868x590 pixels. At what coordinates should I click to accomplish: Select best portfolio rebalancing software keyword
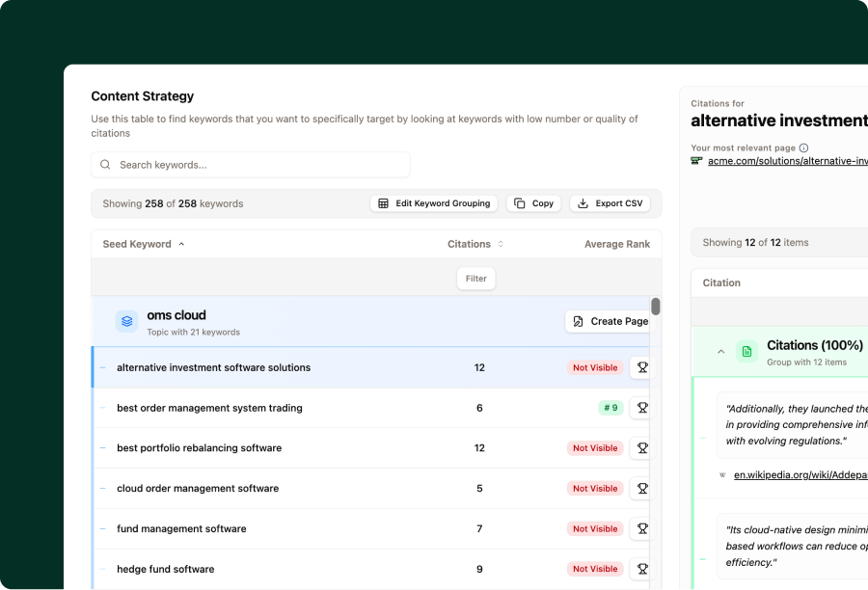[200, 447]
